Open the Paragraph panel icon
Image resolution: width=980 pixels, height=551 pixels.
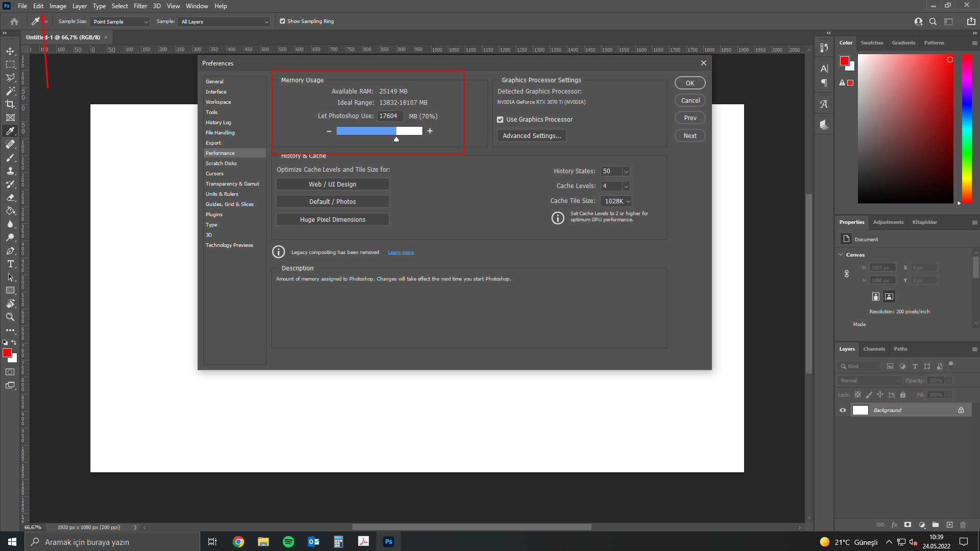pyautogui.click(x=824, y=83)
